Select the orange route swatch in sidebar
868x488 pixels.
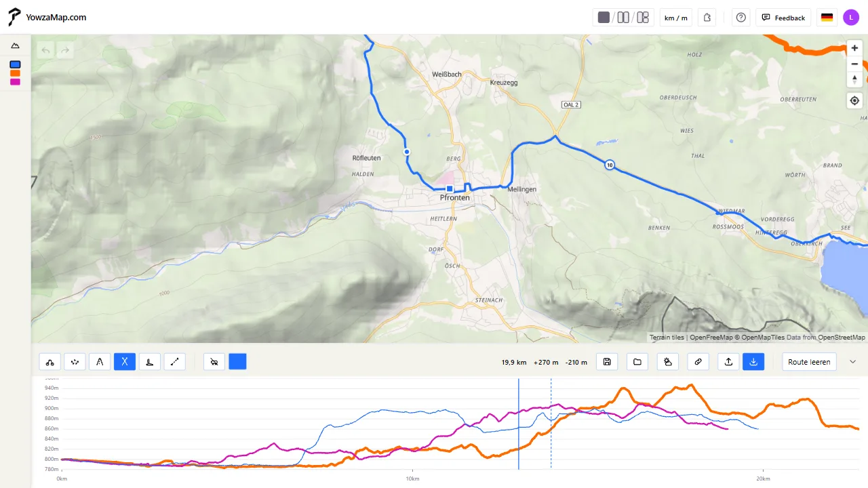click(x=15, y=73)
